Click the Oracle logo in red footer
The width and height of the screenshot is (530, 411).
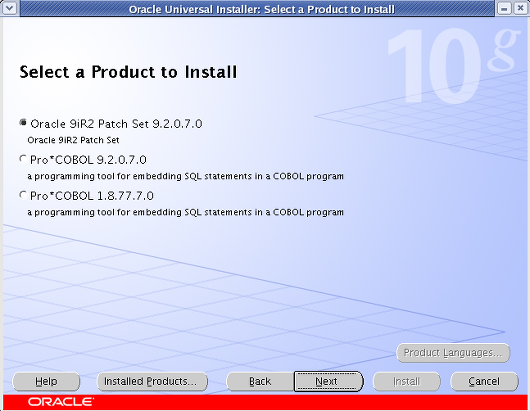point(61,402)
